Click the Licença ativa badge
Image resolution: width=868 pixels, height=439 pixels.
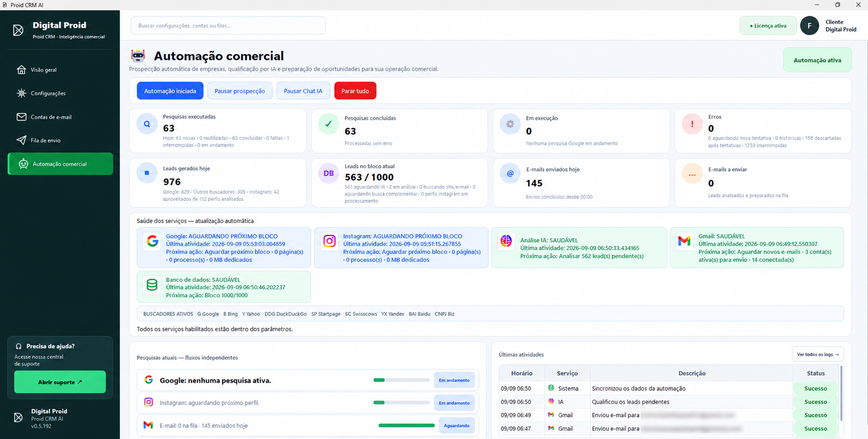768,26
